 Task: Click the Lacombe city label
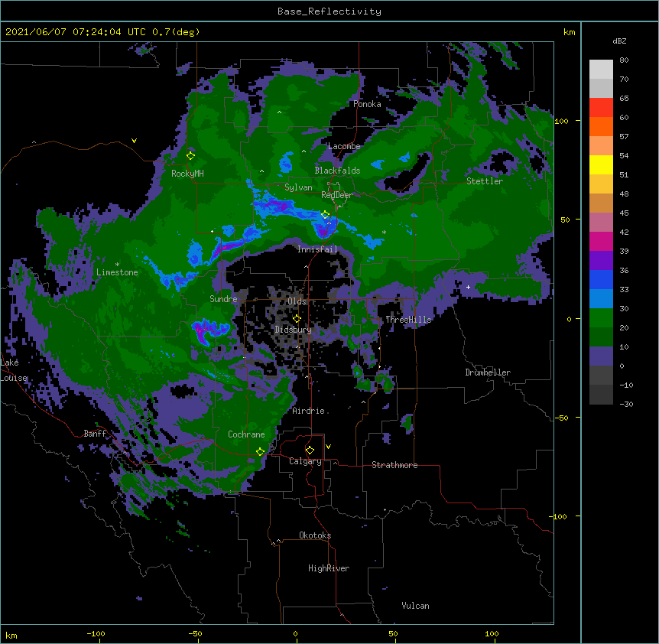pyautogui.click(x=344, y=146)
